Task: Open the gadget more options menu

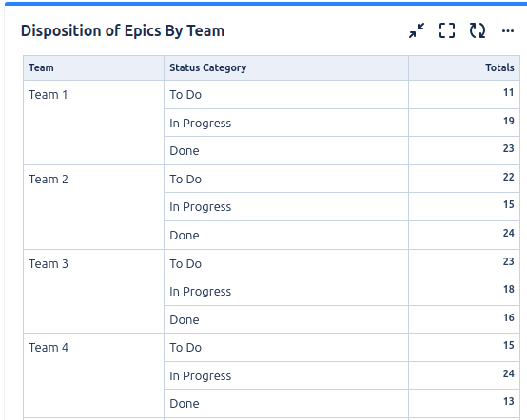Action: 508,31
